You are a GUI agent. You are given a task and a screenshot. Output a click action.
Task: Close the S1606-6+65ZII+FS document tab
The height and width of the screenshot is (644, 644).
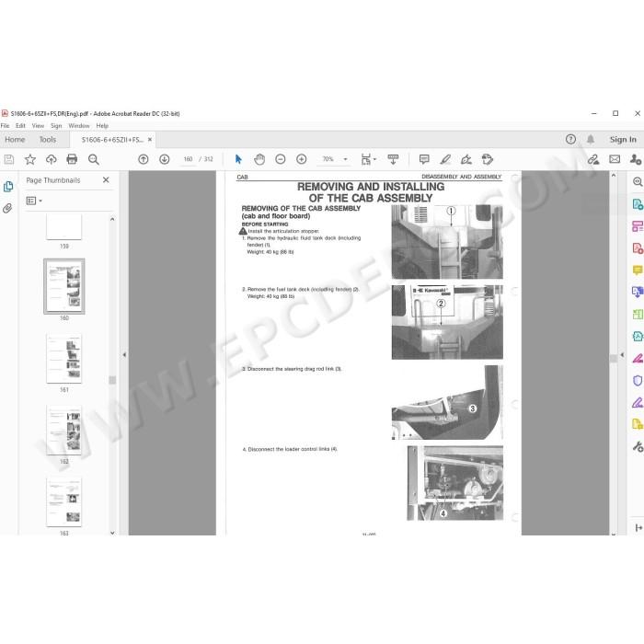point(150,140)
